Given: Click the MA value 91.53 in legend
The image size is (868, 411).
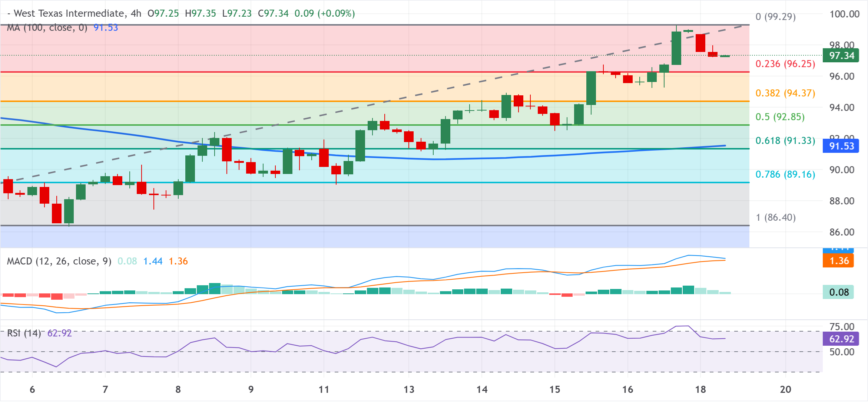Looking at the screenshot, I should (x=106, y=27).
